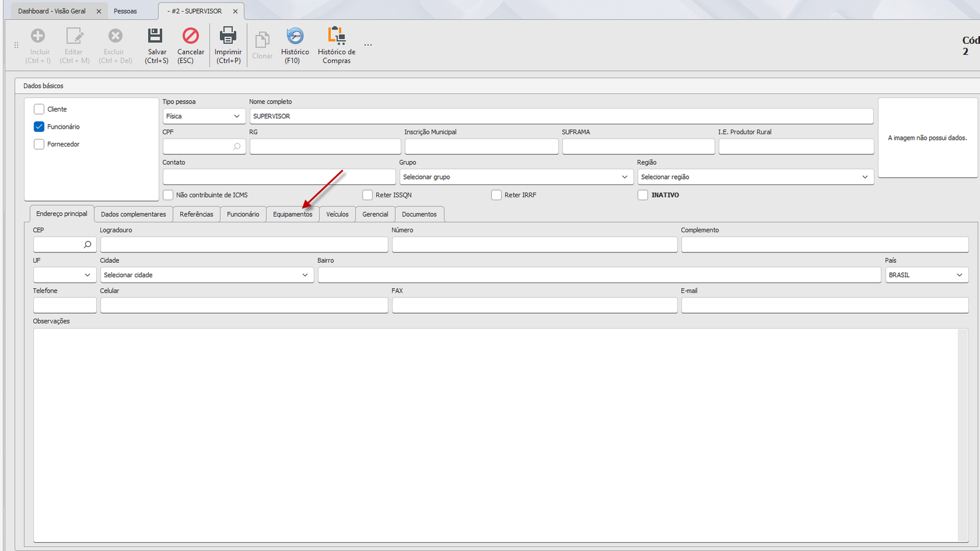Click the Nome completo field

pos(562,116)
